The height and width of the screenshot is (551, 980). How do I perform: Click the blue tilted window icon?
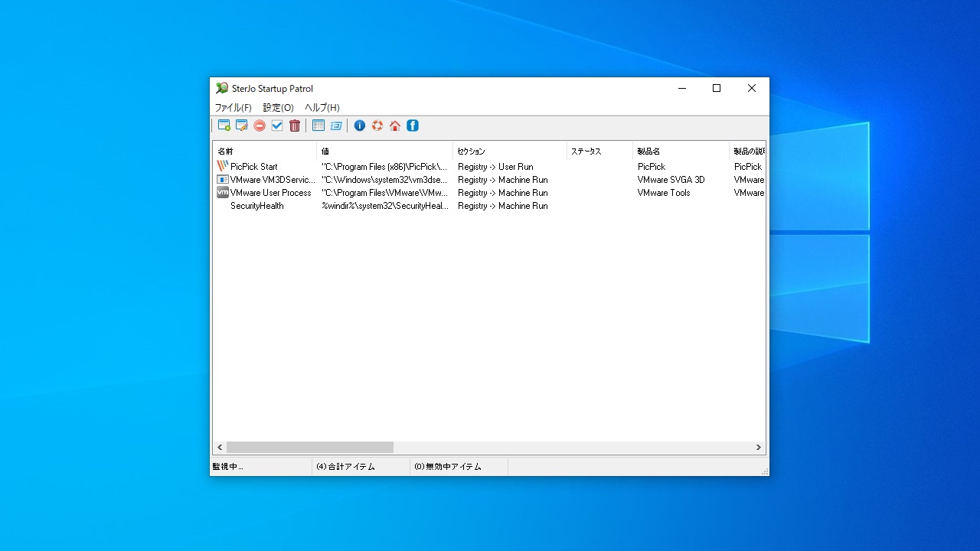pos(336,126)
